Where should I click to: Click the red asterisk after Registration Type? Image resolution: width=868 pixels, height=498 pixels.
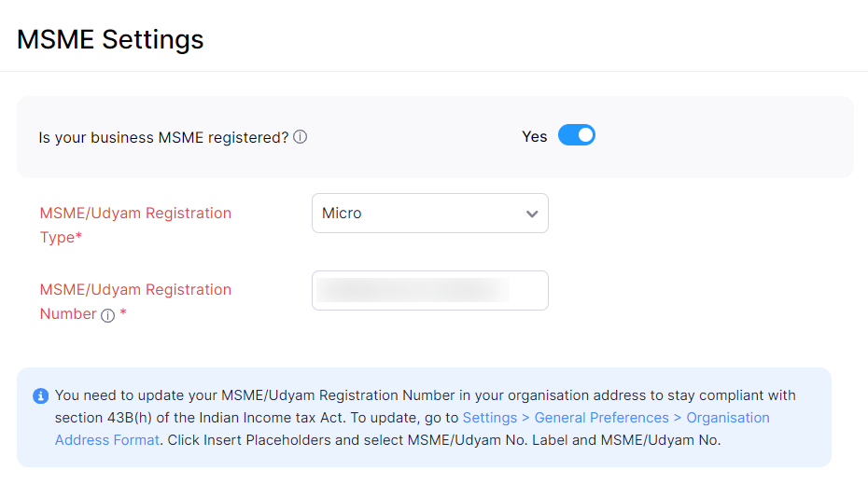click(78, 238)
